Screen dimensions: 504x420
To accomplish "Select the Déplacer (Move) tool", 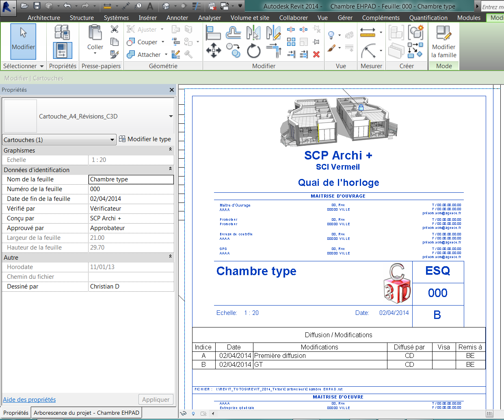I will pos(213,51).
